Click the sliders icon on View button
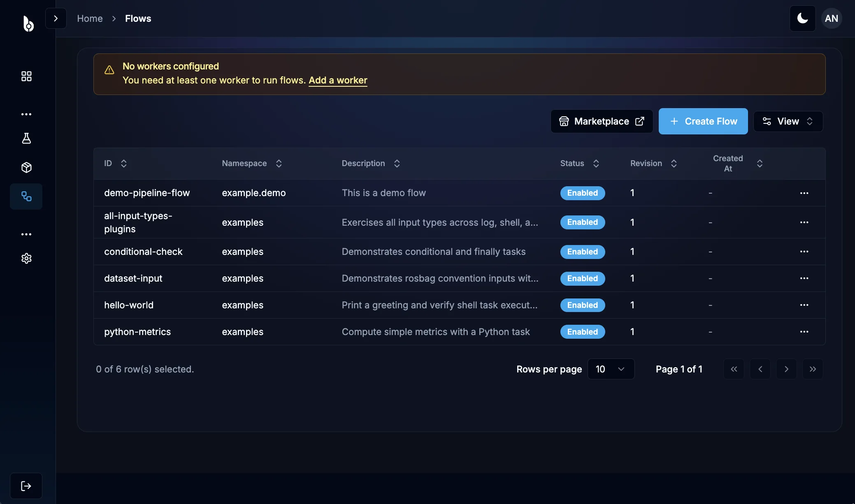Image resolution: width=855 pixels, height=504 pixels. 767,121
